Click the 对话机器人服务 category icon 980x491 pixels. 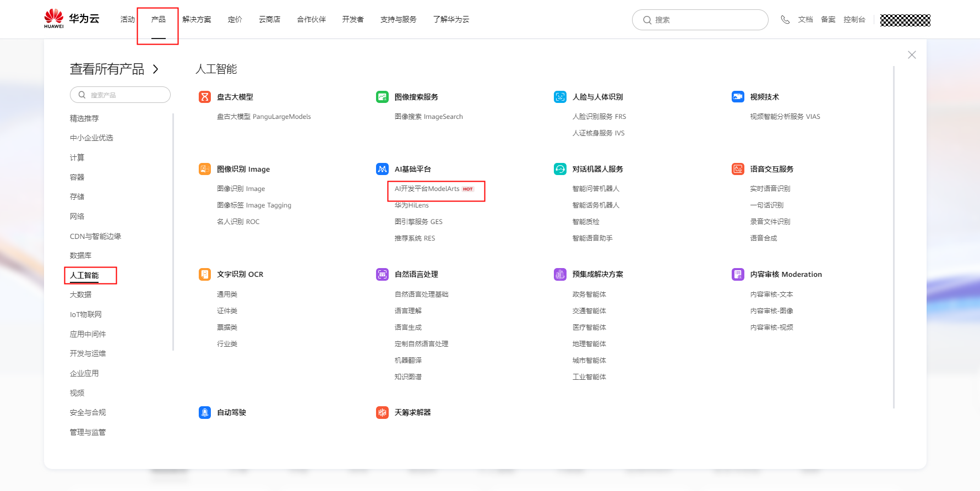pyautogui.click(x=560, y=169)
